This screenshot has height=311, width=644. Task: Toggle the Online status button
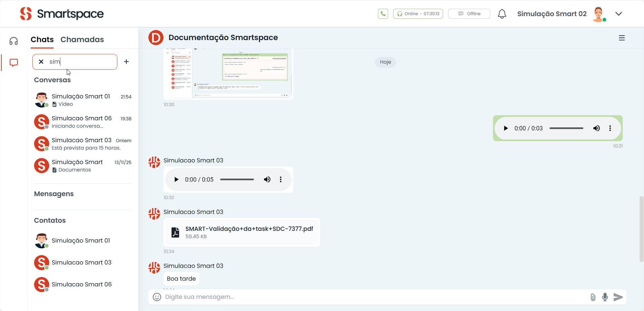point(418,14)
